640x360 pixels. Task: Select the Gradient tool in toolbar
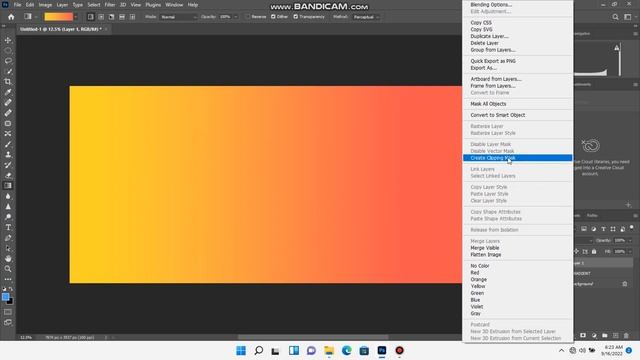point(8,186)
